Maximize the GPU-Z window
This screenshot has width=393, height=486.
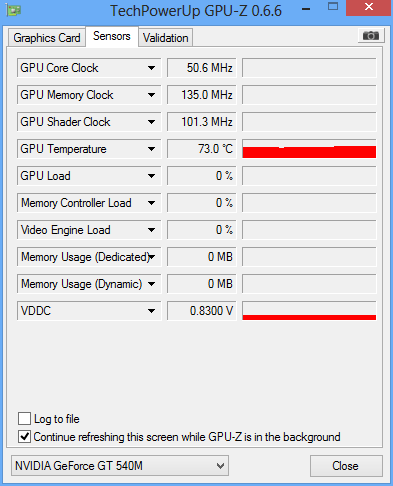tap(333, 7)
